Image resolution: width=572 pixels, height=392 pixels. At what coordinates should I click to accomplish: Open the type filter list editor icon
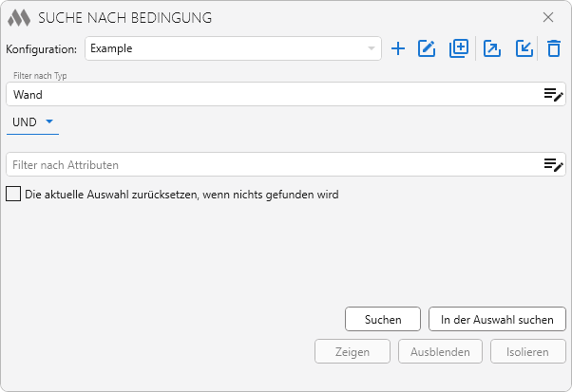click(x=553, y=94)
